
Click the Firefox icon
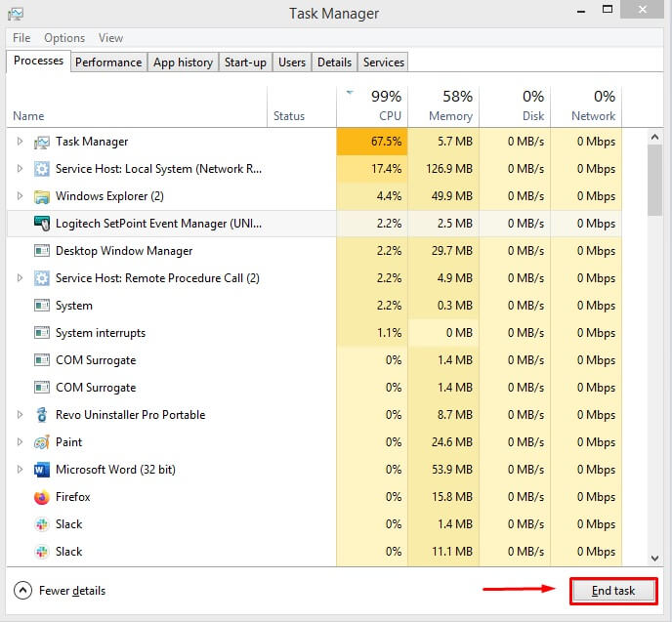click(x=42, y=497)
